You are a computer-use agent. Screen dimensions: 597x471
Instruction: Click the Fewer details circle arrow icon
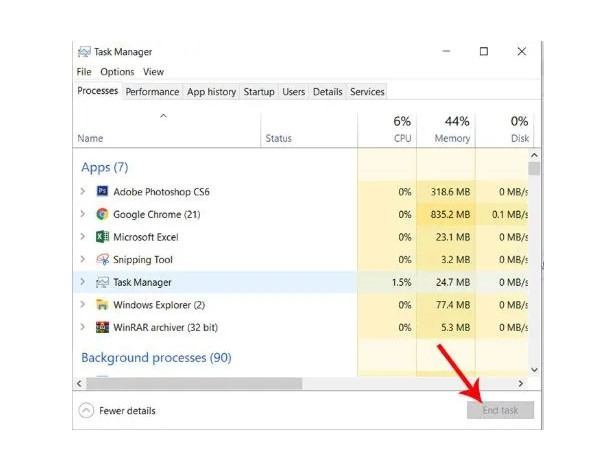pos(86,410)
